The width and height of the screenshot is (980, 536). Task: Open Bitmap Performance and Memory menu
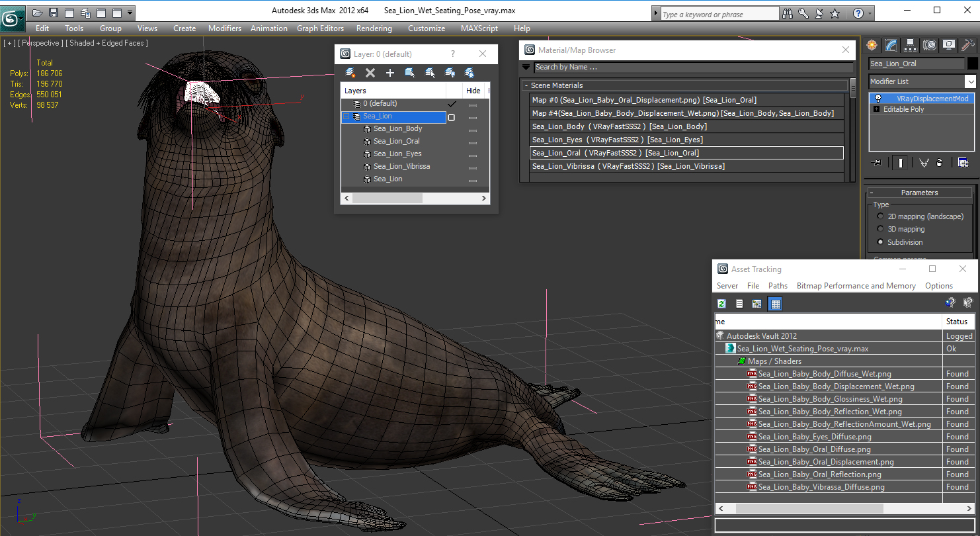[x=856, y=286]
